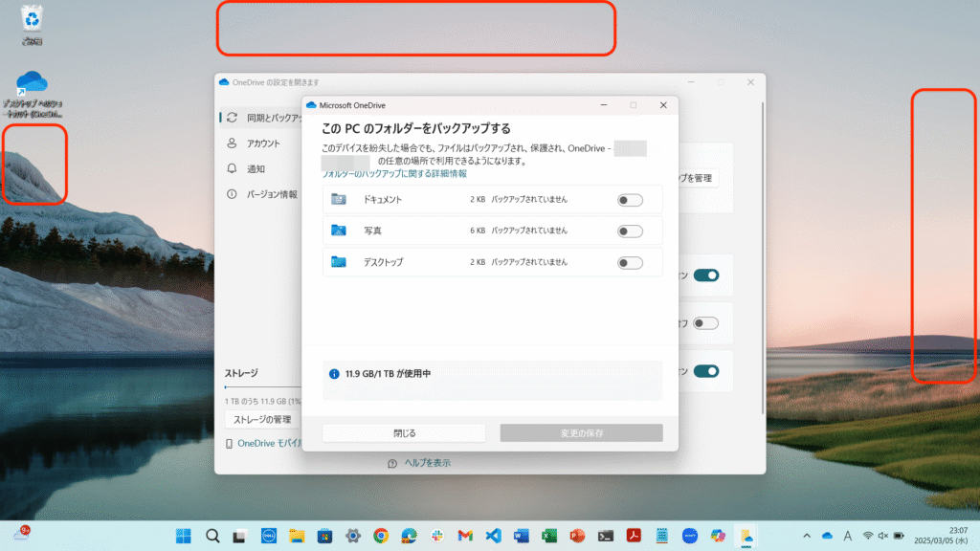This screenshot has height=551, width=980.
Task: Open Visual Studio Code from taskbar
Action: pyautogui.click(x=493, y=536)
